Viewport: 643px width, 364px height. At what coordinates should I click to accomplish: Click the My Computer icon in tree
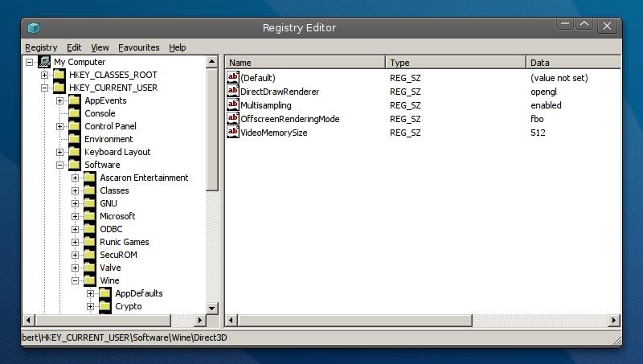point(44,62)
